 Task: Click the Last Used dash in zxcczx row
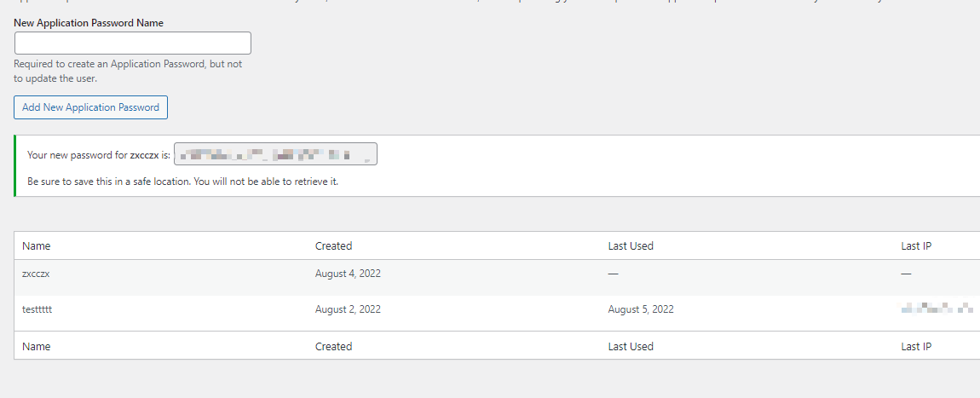614,274
